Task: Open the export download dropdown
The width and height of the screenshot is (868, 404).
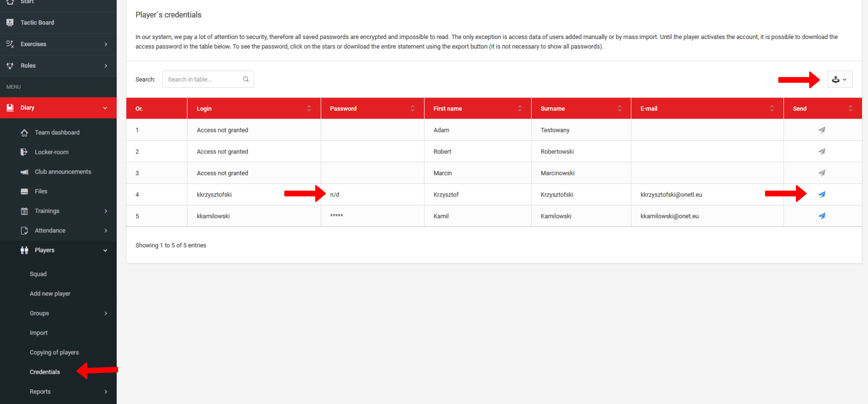Action: [x=839, y=79]
